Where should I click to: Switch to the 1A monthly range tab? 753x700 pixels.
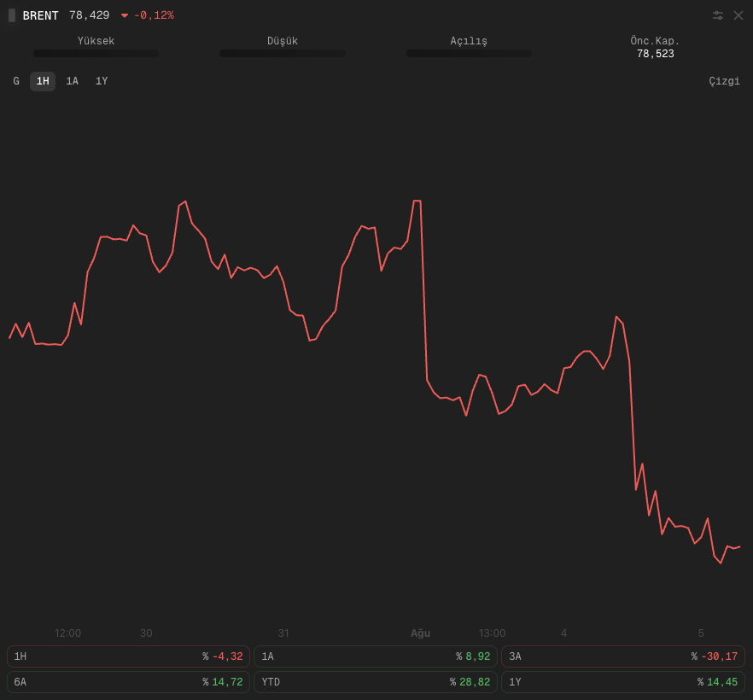(x=72, y=81)
